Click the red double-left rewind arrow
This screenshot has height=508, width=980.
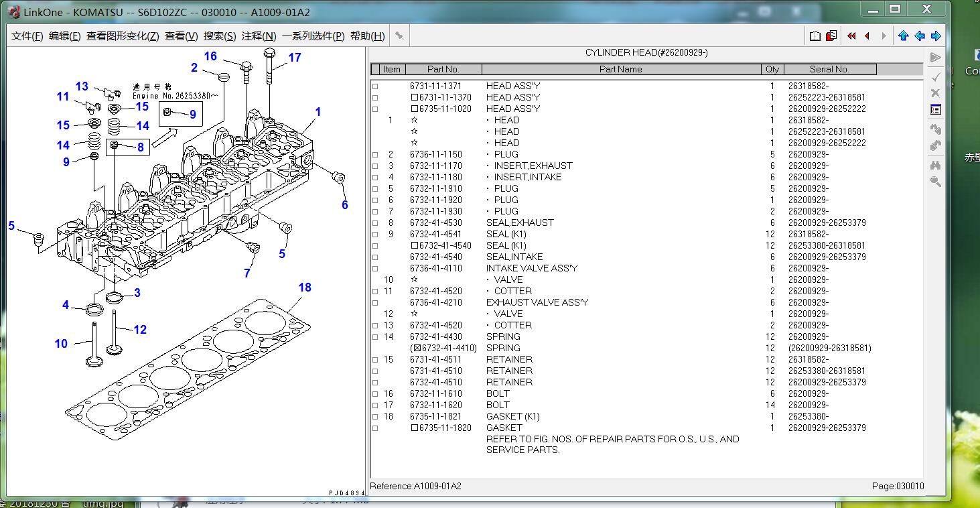tap(851, 36)
